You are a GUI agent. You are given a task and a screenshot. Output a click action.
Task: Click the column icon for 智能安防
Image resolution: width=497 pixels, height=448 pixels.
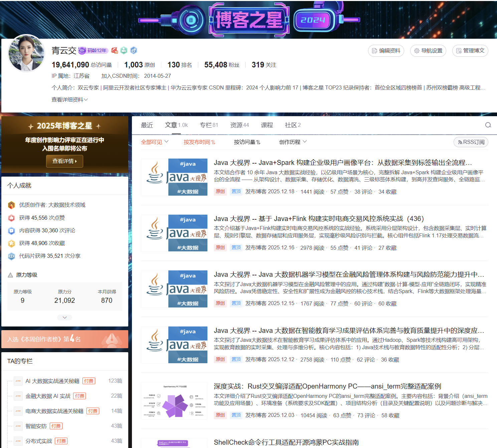coord(18,426)
